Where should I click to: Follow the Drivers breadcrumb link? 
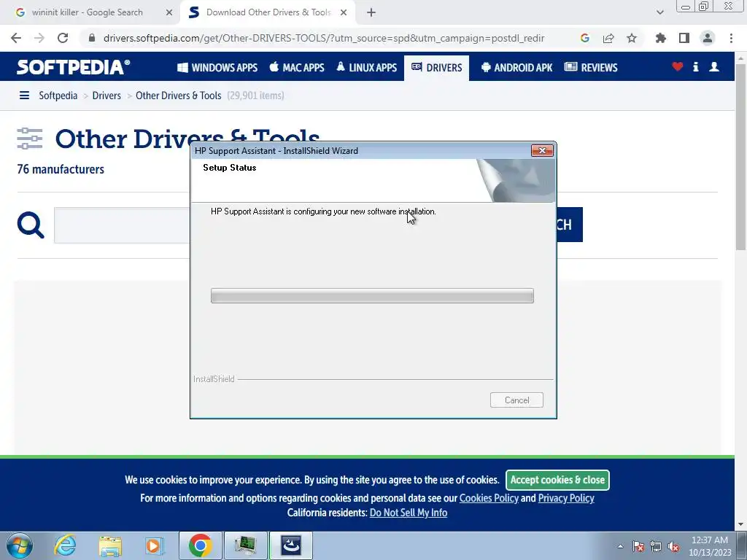(x=107, y=96)
